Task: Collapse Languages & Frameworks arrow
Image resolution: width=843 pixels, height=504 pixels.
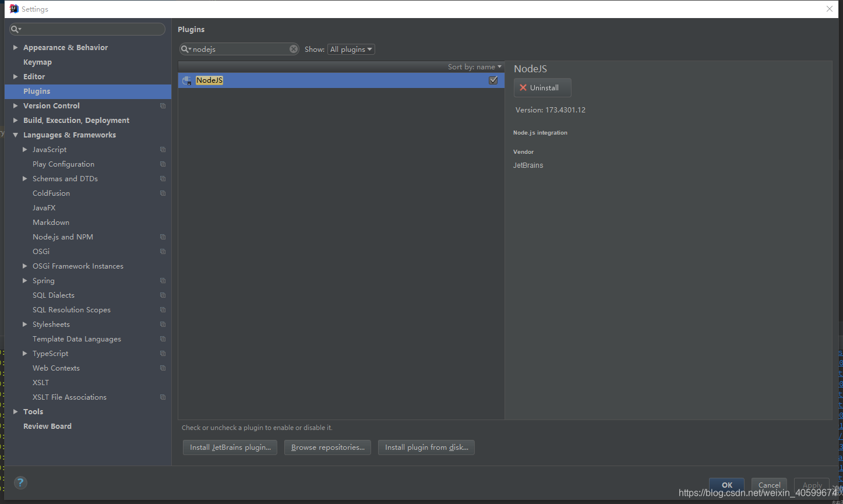Action: pyautogui.click(x=15, y=135)
